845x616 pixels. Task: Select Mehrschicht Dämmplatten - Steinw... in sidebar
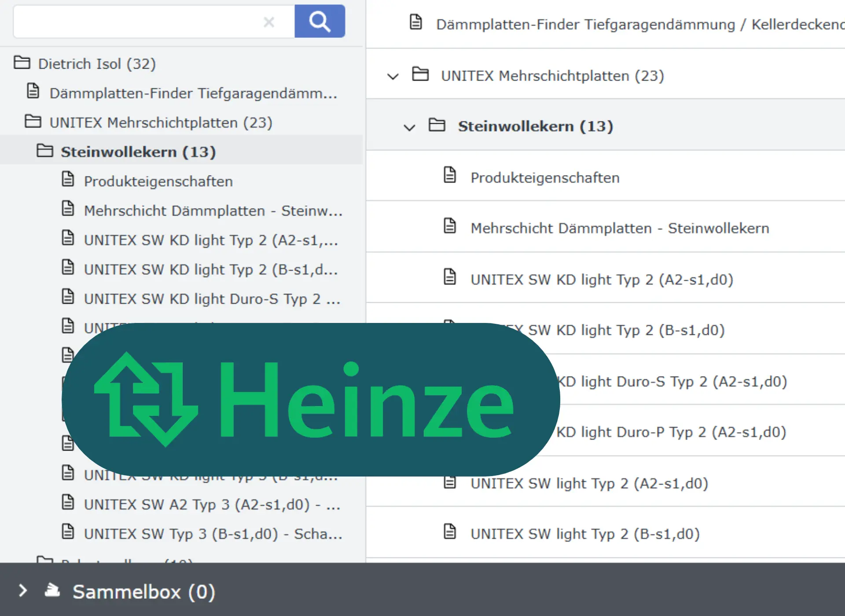coord(213,211)
